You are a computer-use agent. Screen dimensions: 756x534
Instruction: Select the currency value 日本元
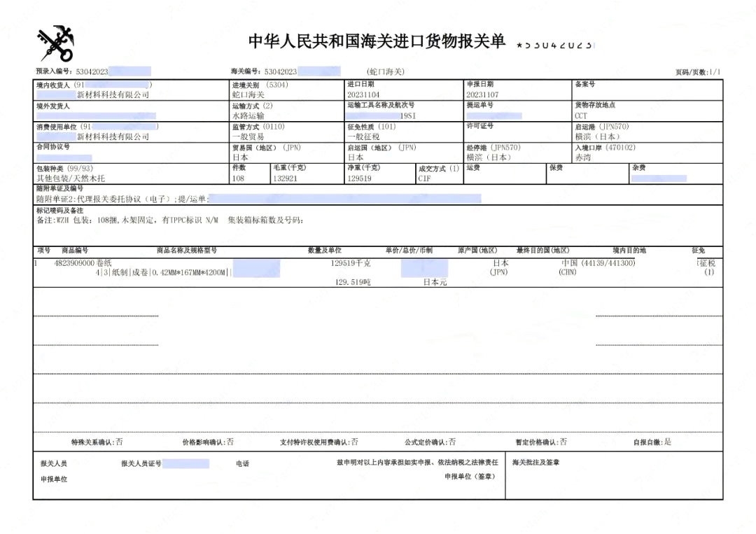(435, 283)
